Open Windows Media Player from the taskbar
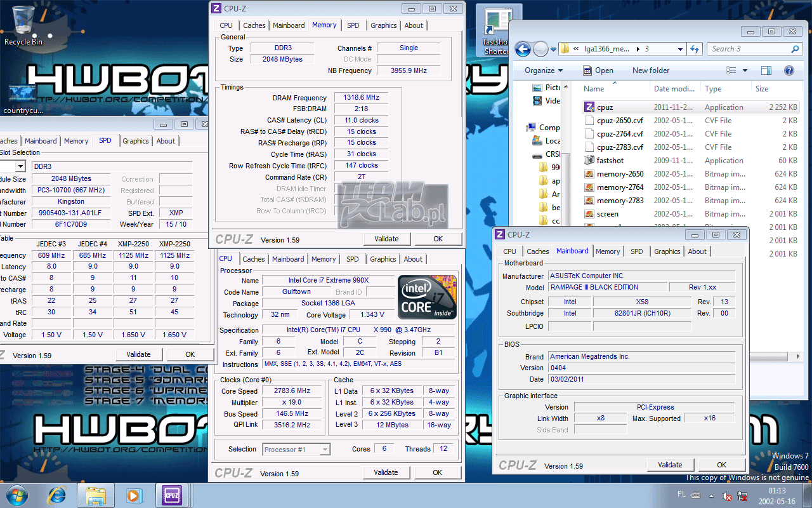 pyautogui.click(x=133, y=495)
